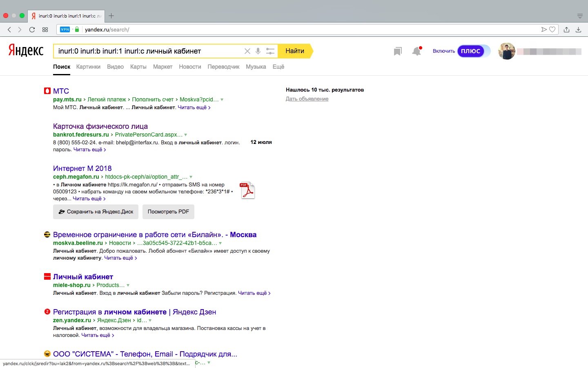Switch to the Видео tab

pos(115,67)
